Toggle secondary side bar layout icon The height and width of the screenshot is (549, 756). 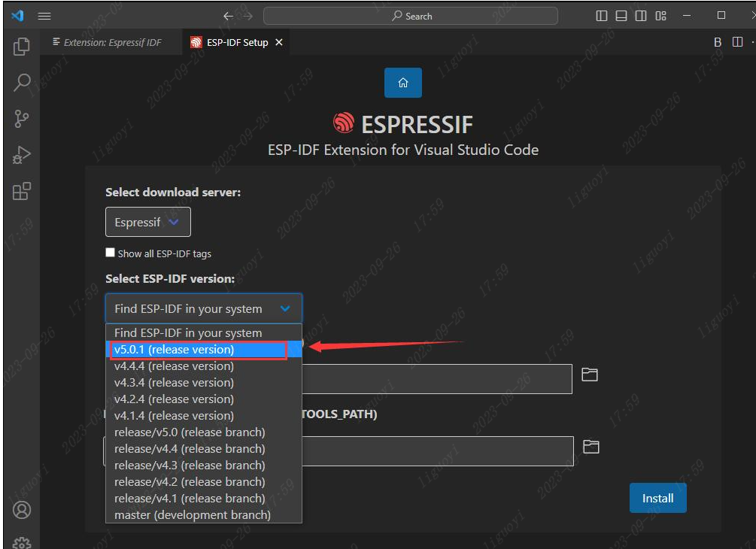coord(641,16)
